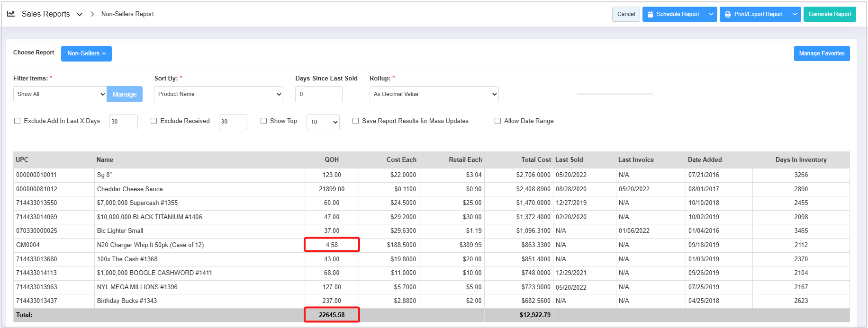The image size is (868, 328).
Task: Enable Exclude Add In Last X Days
Action: click(x=18, y=121)
